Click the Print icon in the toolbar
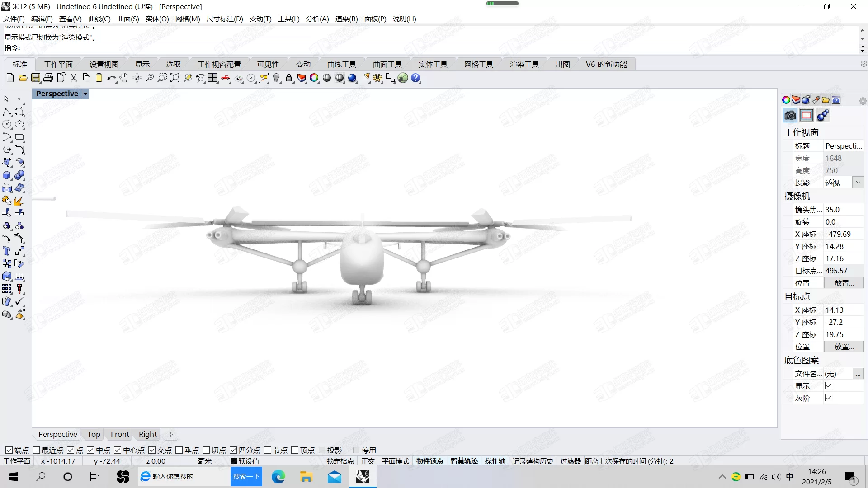 point(48,78)
